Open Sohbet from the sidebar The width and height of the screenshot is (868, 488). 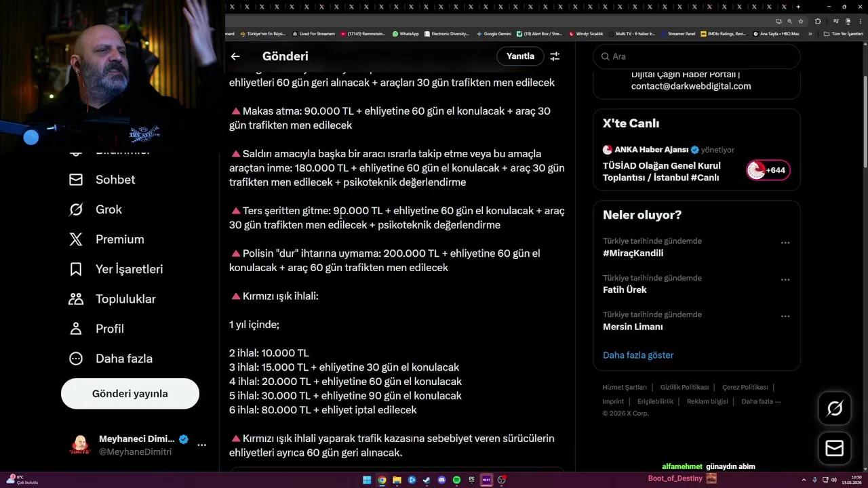[102, 180]
